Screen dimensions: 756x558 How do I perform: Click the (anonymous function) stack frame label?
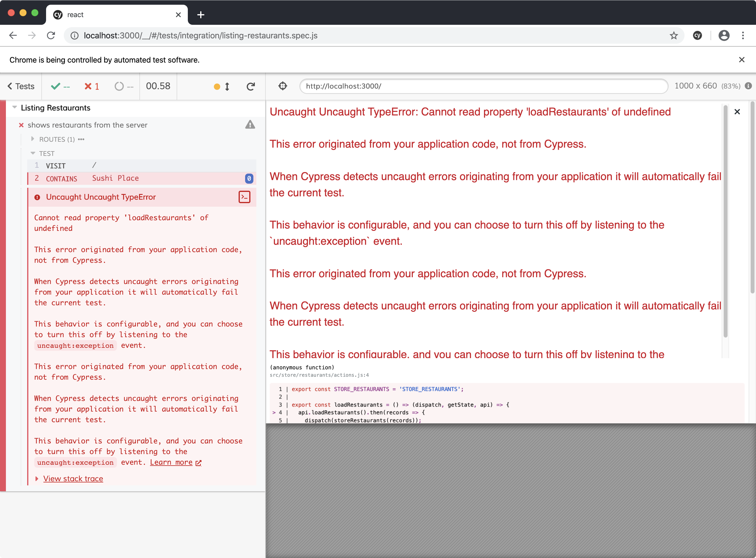click(302, 367)
